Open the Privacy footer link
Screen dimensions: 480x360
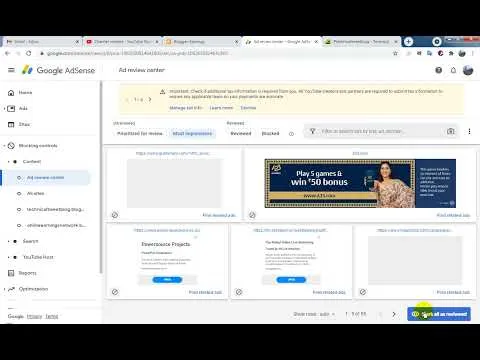coord(34,316)
